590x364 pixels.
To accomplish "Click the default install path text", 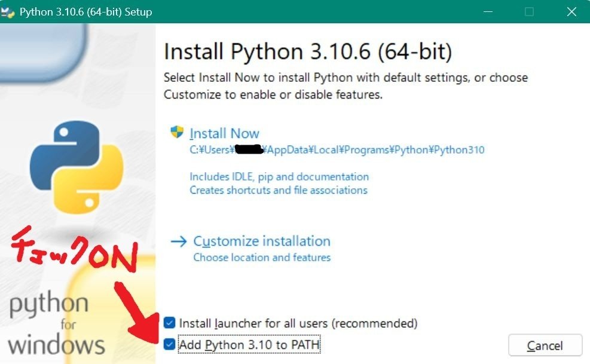I will (x=337, y=150).
